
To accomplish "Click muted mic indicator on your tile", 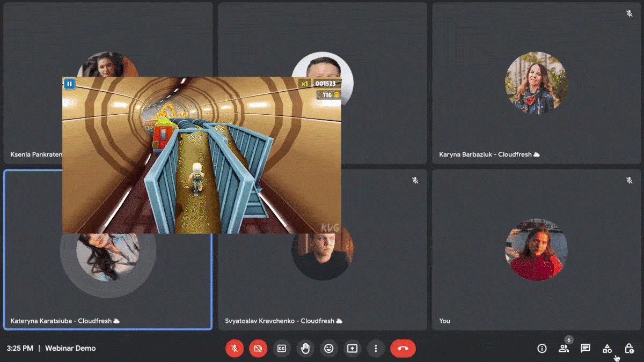I will pos(630,181).
